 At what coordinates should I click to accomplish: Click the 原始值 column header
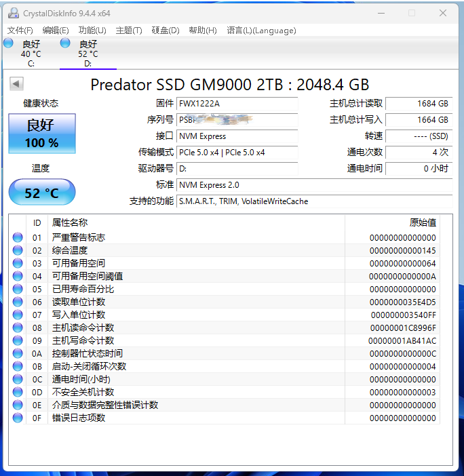pos(392,222)
